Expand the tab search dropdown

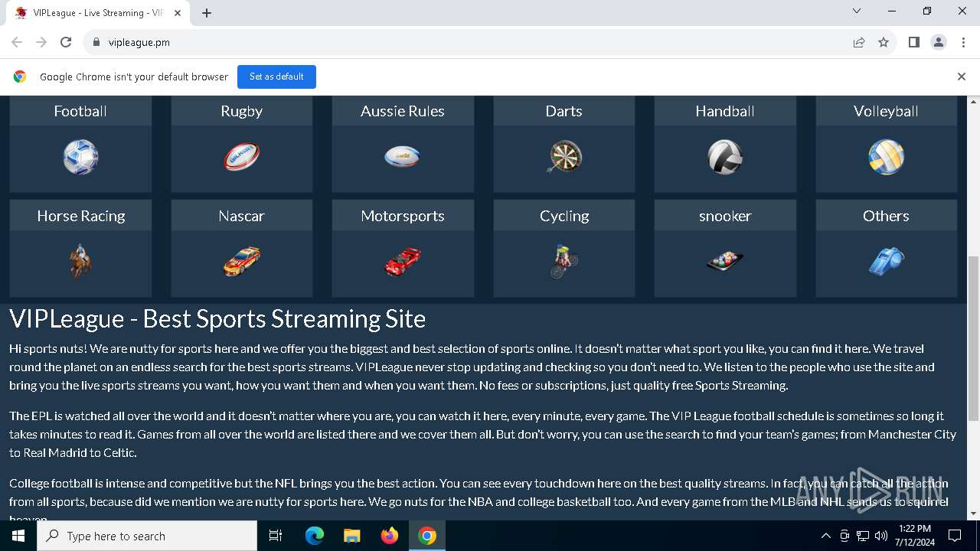(x=857, y=11)
